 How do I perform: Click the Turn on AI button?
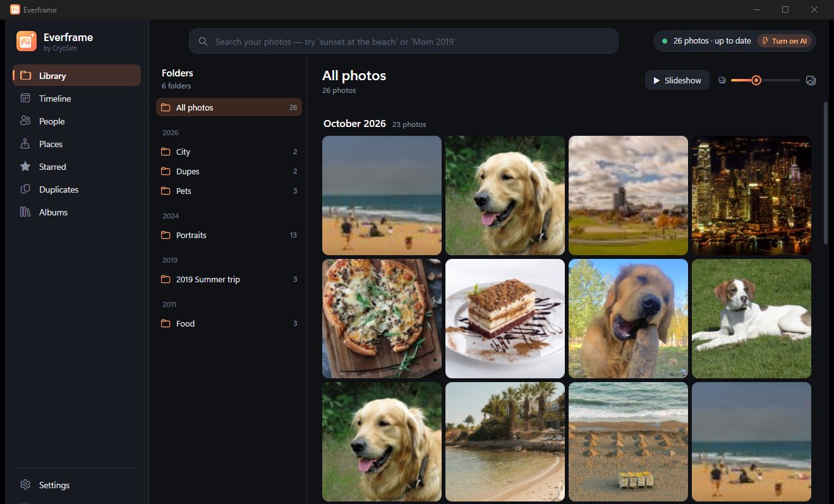click(784, 41)
